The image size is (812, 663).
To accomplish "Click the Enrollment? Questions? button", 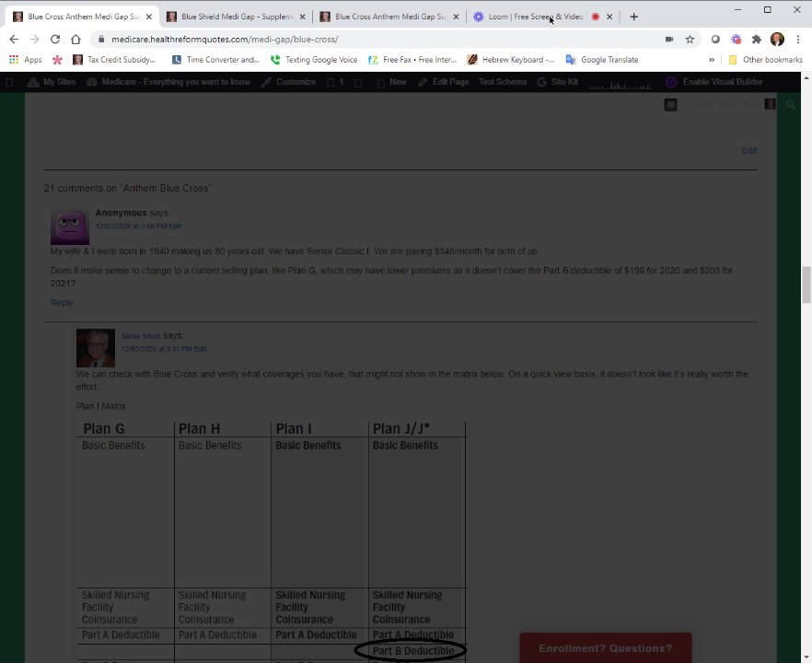I will tap(606, 648).
